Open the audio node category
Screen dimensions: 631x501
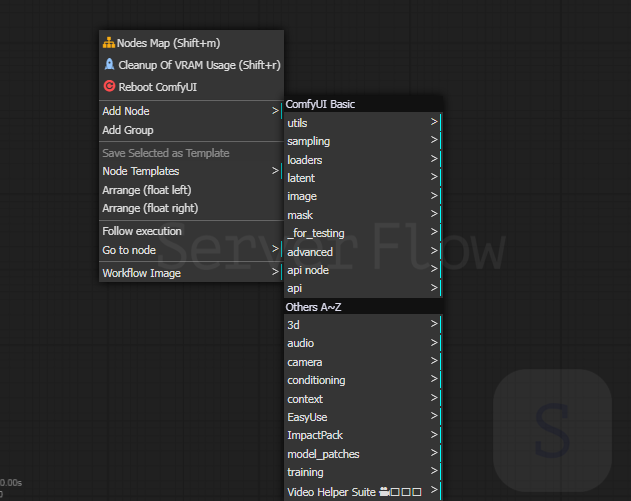[363, 343]
